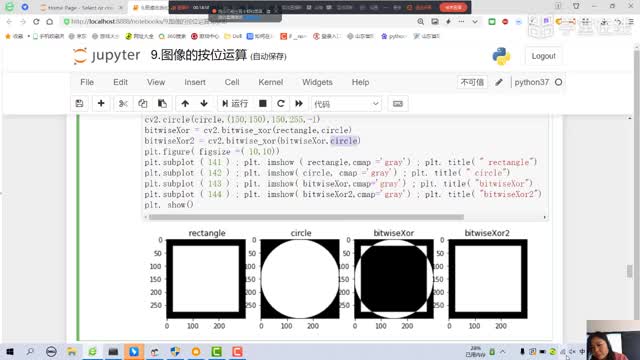Open the Help menu
Viewport: 640px width, 360px height.
(360, 82)
